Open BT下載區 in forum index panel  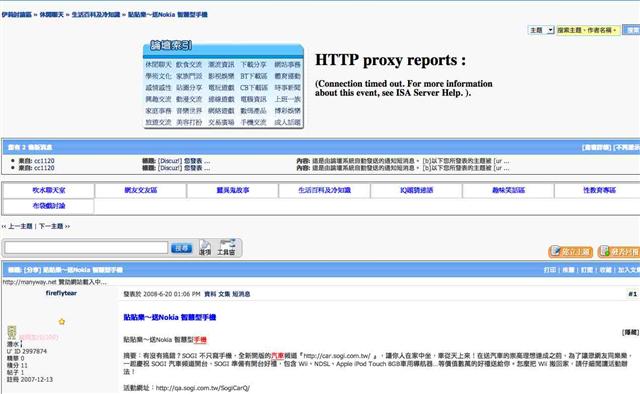coord(253,76)
